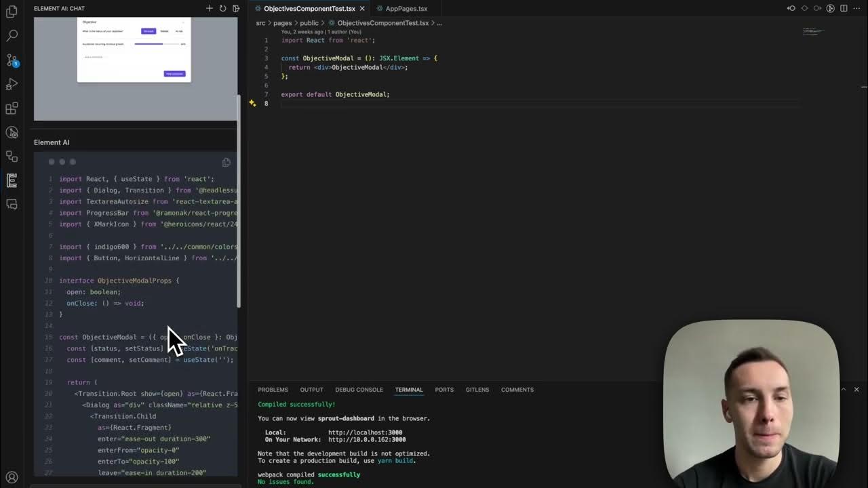Maximize the terminal panel with chevron
Screen dimensions: 868x488
844,389
